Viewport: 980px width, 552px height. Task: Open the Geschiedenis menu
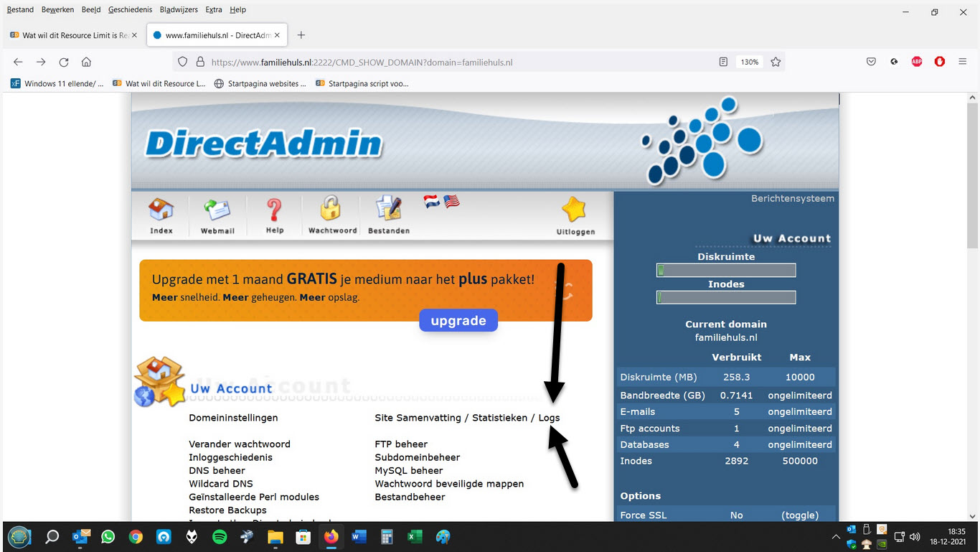[131, 9]
